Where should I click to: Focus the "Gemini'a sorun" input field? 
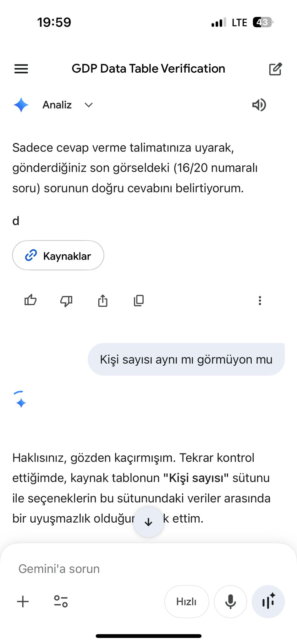point(126,569)
